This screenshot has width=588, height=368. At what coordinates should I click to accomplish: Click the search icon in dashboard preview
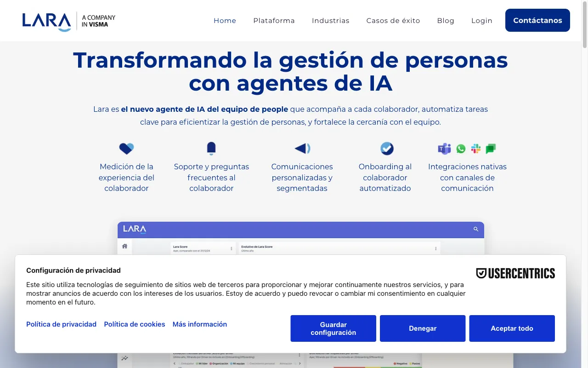476,229
